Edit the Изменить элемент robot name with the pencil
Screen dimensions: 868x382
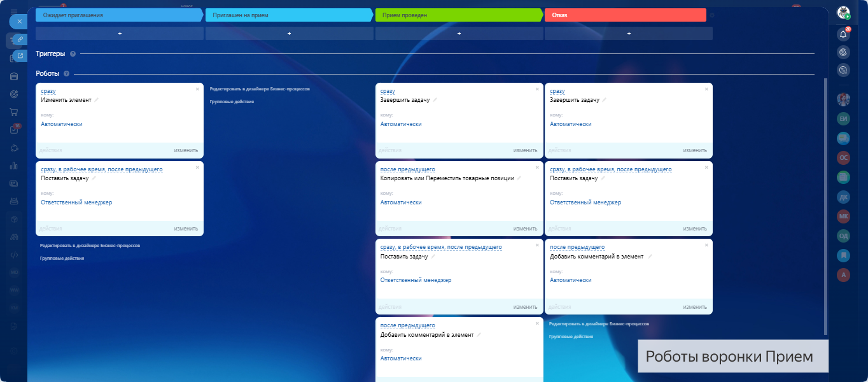click(x=97, y=100)
